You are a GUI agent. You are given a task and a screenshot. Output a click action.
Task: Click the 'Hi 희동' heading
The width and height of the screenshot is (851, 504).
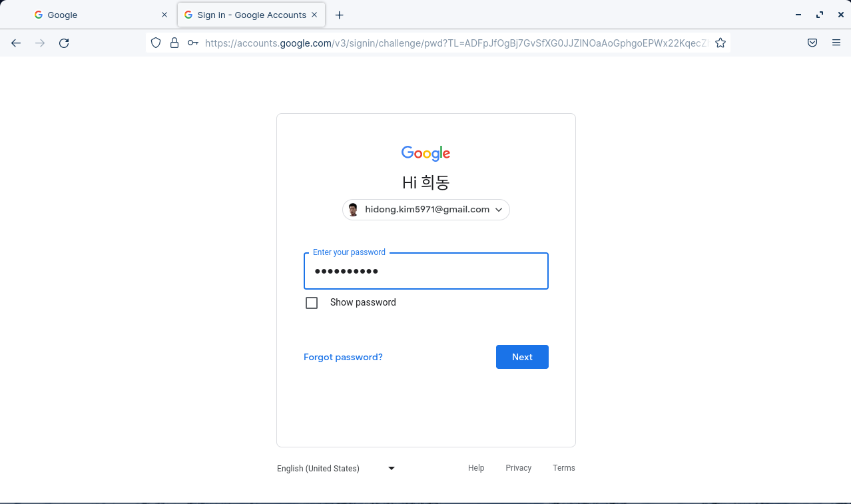(426, 182)
